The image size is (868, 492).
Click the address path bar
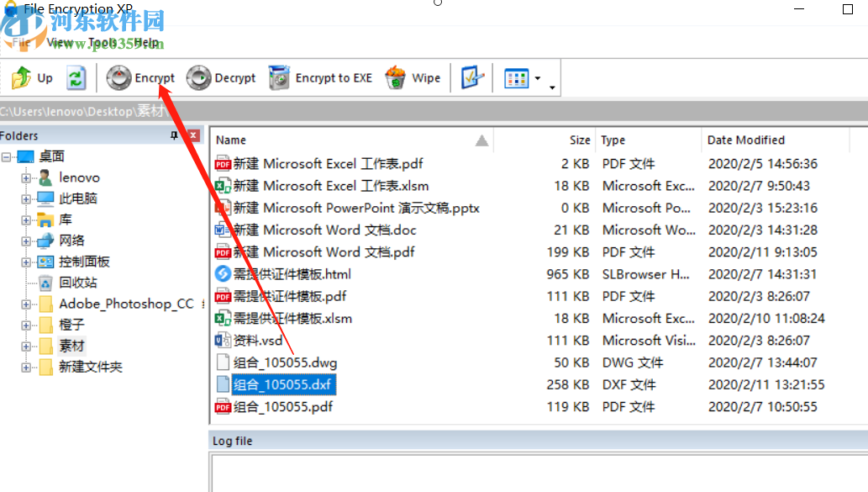point(434,111)
